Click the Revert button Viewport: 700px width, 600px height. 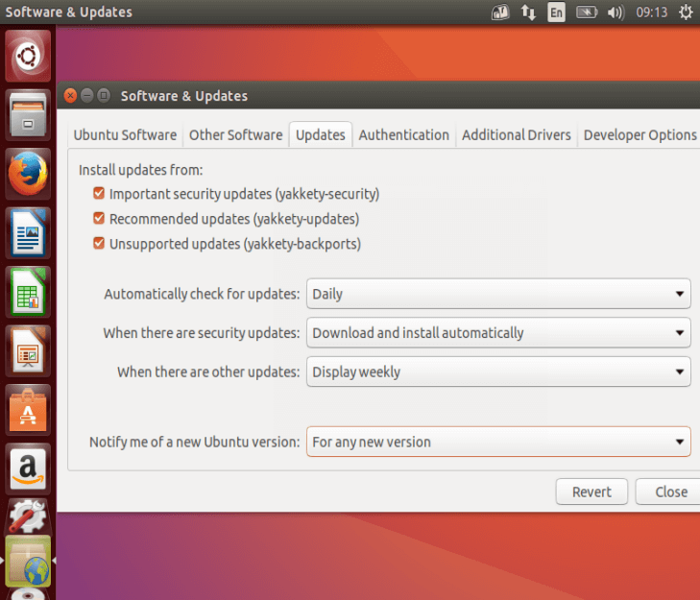[x=591, y=492]
